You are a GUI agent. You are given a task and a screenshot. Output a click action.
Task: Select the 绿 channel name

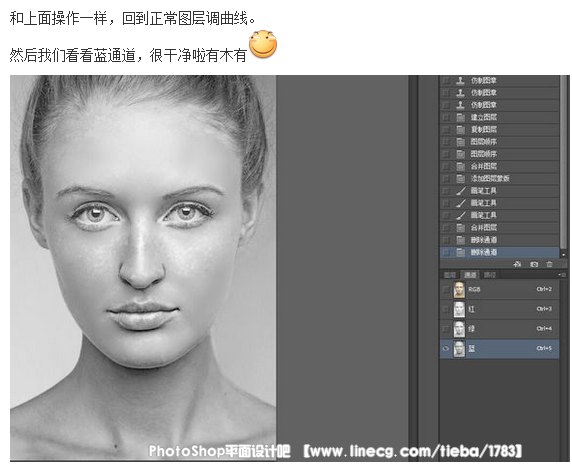point(472,329)
